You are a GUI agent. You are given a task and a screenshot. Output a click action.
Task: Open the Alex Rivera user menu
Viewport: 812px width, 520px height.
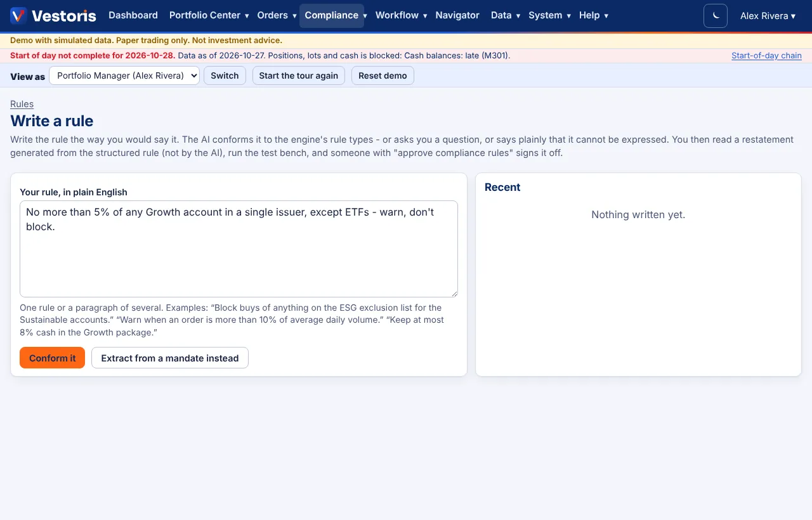click(x=768, y=16)
